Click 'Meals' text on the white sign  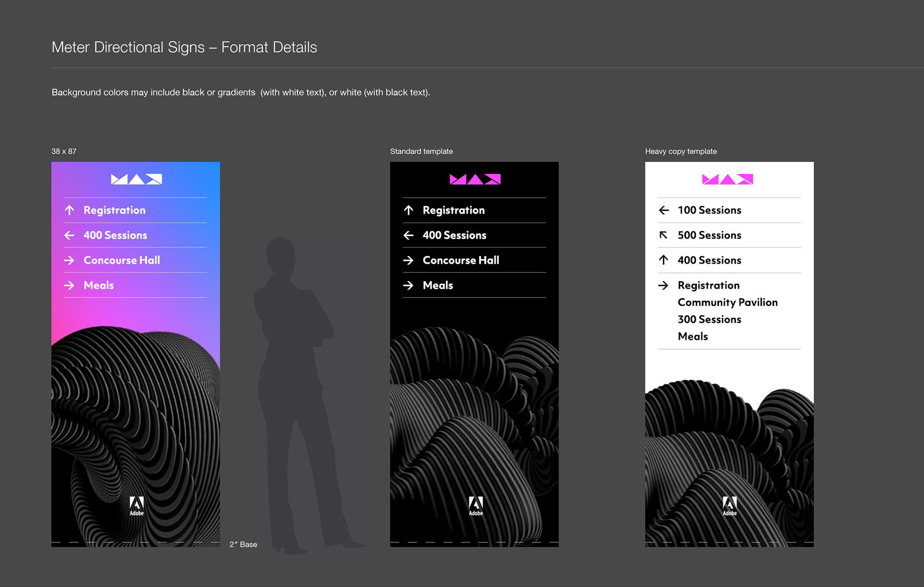[693, 336]
